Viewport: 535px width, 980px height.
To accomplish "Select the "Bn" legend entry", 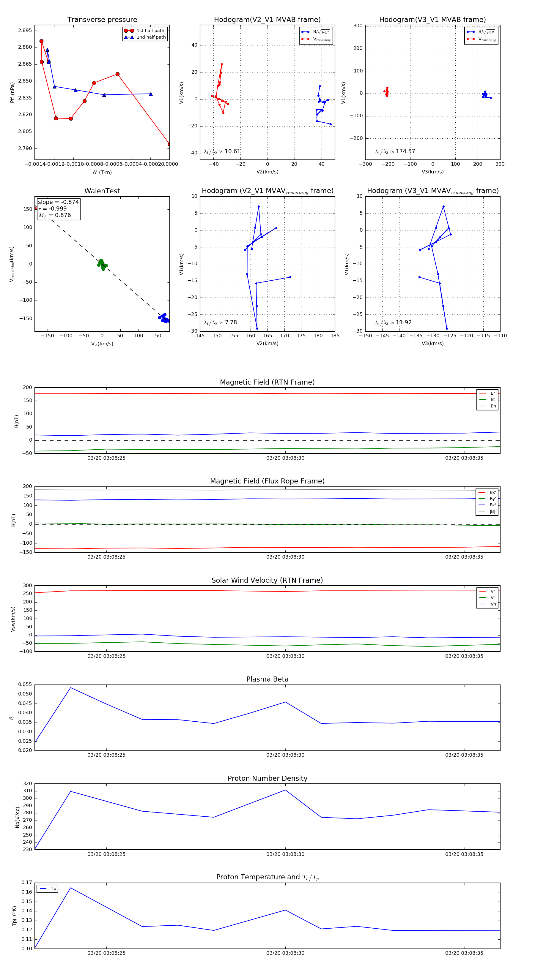I will coord(487,406).
